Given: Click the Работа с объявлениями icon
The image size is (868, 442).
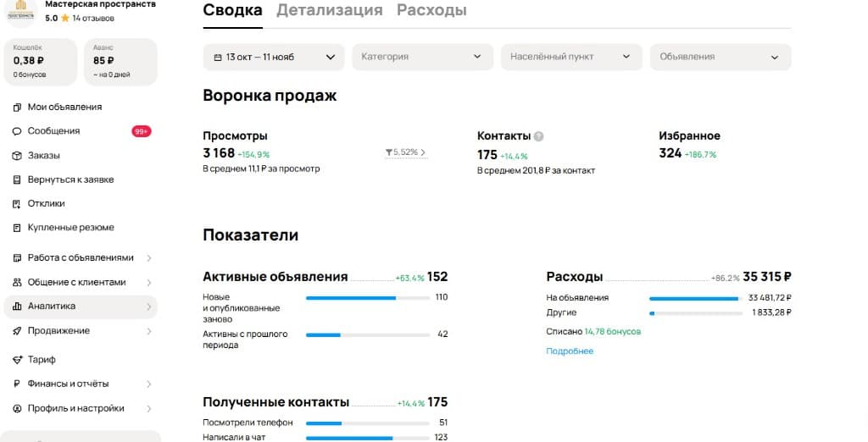Looking at the screenshot, I should tap(17, 257).
